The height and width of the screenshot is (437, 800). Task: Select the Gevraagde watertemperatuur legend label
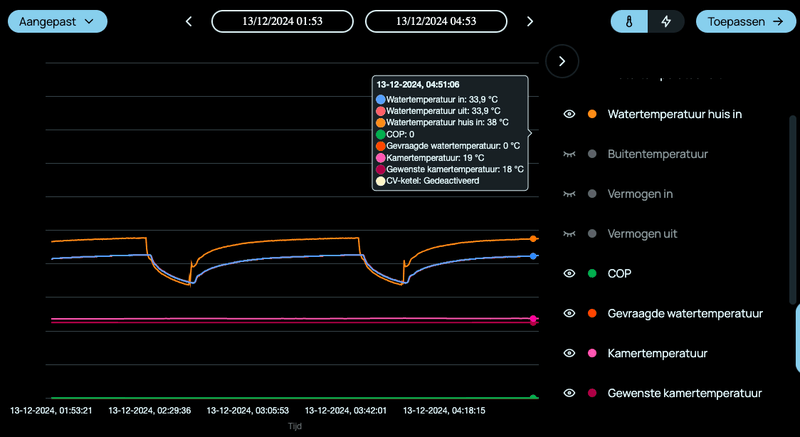coord(685,313)
